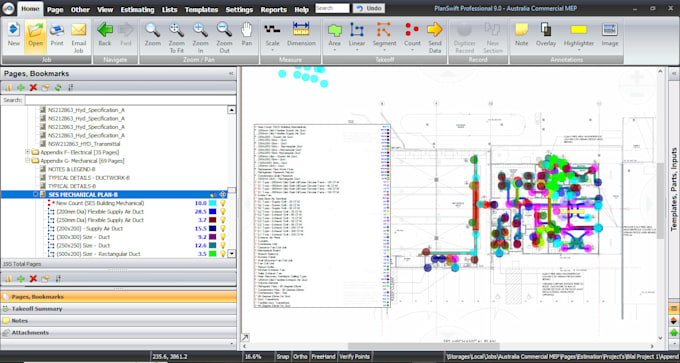Click the sort icon in Pages toolbar
Screen dimensions: 680x363
[70, 88]
